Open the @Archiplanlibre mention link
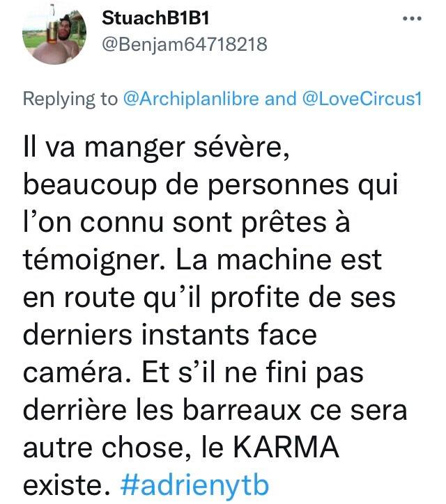 click(191, 99)
